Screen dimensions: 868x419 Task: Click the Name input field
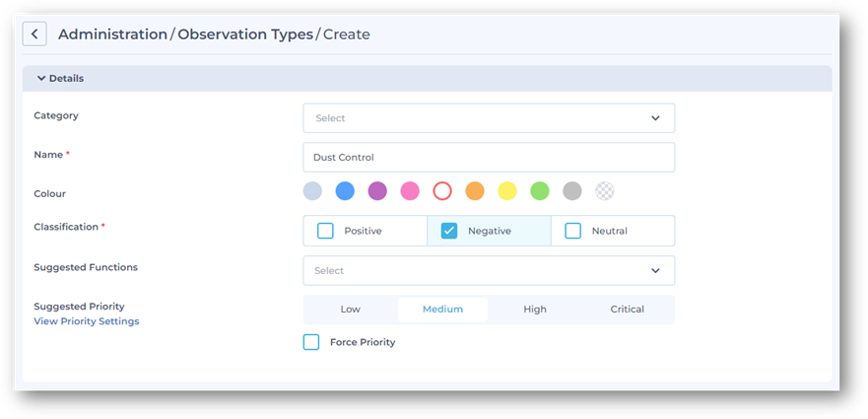click(489, 158)
